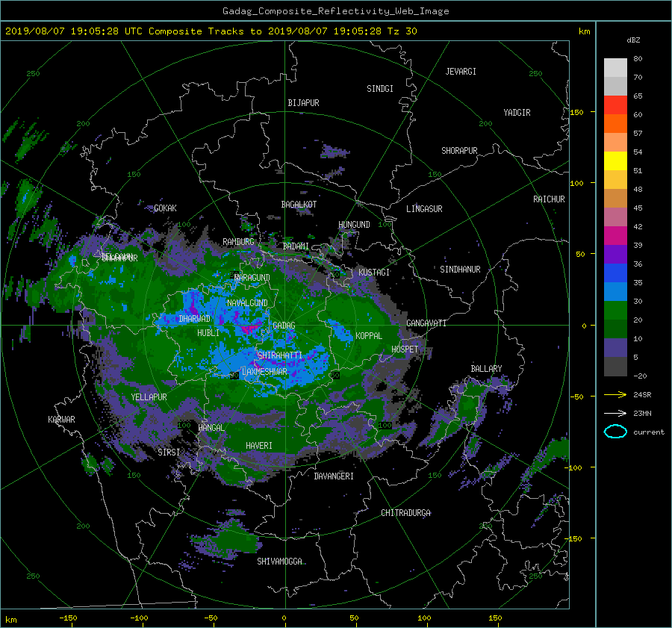Click the 'km' unit label at bottom-left axis
Image resolution: width=672 pixels, height=628 pixels.
coord(10,620)
